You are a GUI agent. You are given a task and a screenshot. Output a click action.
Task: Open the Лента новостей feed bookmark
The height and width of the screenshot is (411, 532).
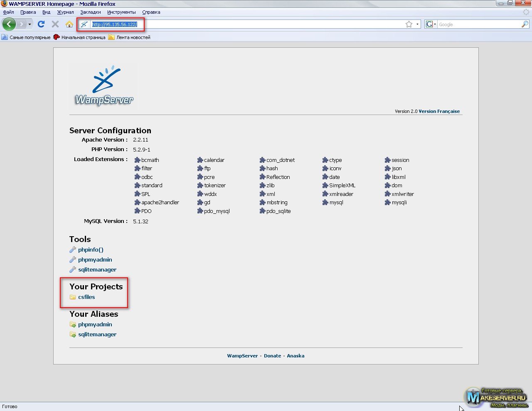129,37
